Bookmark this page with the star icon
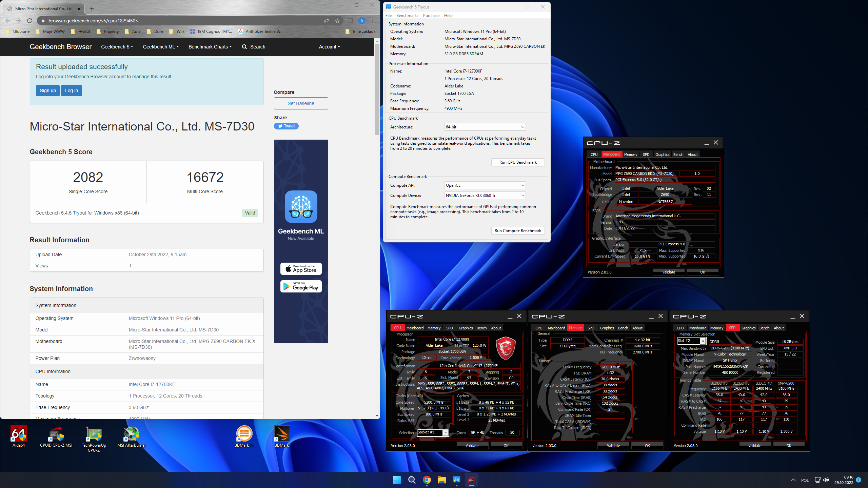The height and width of the screenshot is (488, 868). point(337,21)
